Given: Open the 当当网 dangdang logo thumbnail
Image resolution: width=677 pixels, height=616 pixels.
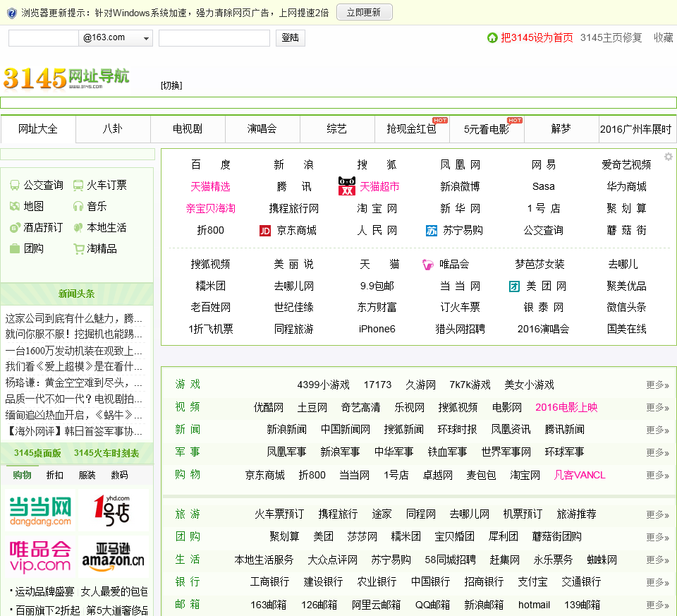Looking at the screenshot, I should (x=40, y=511).
